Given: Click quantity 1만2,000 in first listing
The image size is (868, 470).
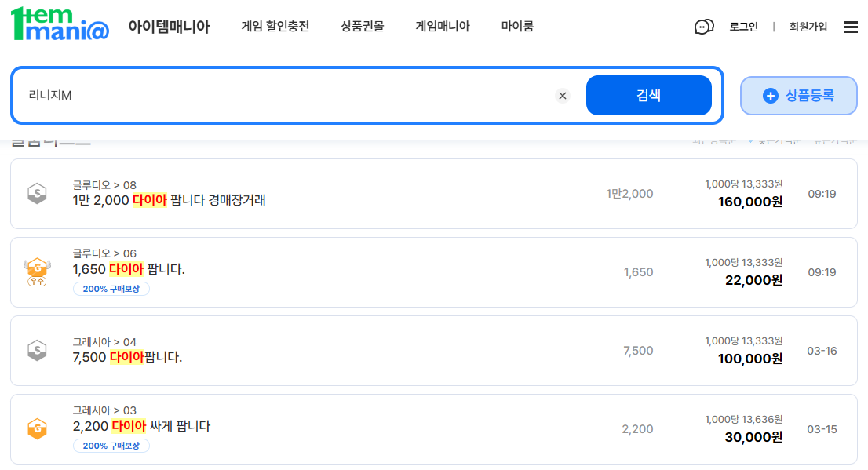Looking at the screenshot, I should tap(629, 194).
